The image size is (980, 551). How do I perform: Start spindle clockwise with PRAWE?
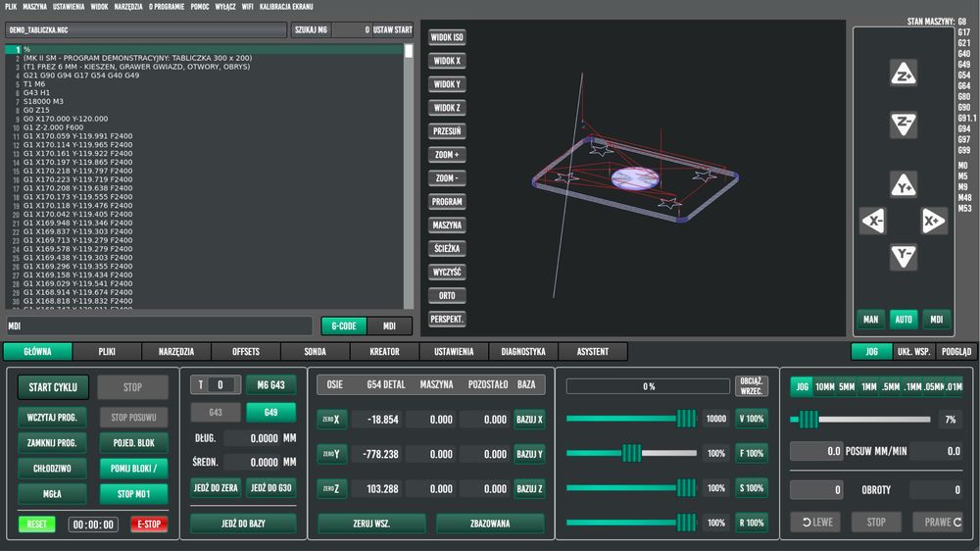[938, 523]
